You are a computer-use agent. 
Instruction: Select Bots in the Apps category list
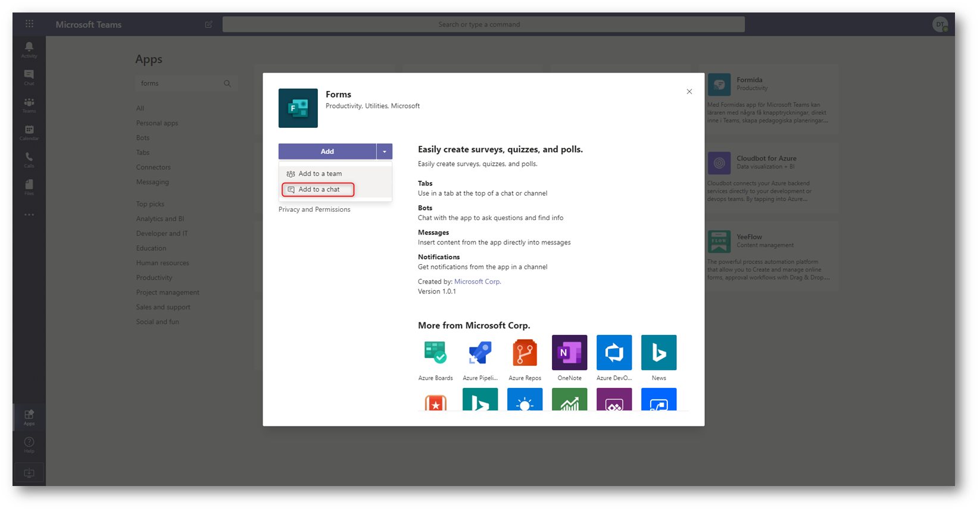[143, 138]
